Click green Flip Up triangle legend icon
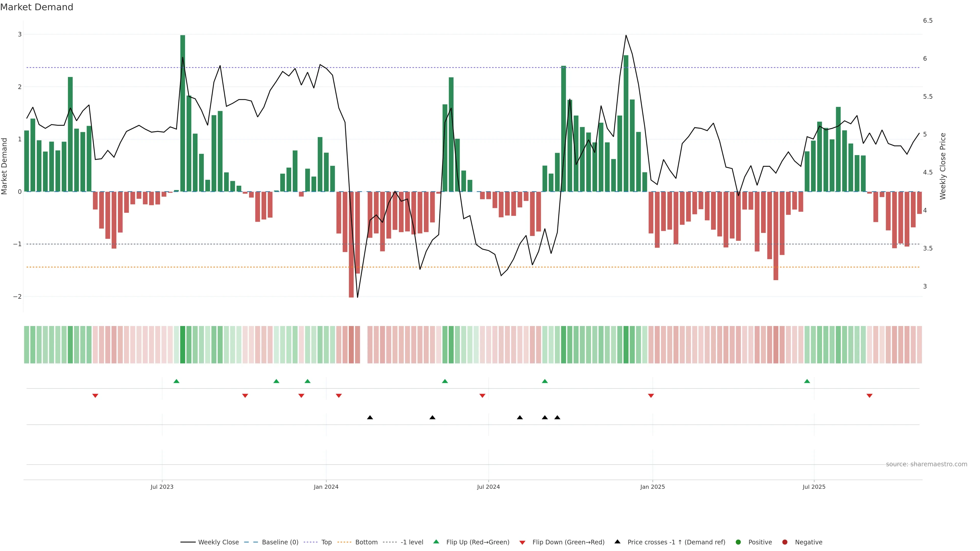Screen dimensions: 980x551 [x=436, y=542]
